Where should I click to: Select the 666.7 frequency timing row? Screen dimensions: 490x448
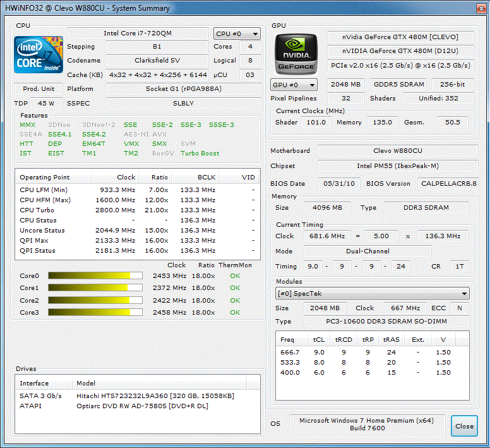point(372,353)
